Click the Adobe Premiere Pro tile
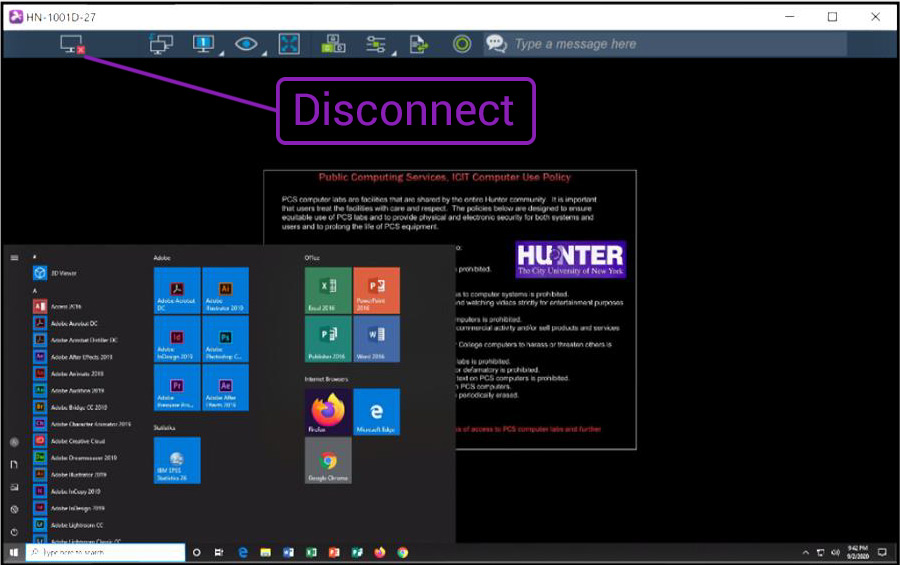The height and width of the screenshot is (565, 900). point(177,388)
